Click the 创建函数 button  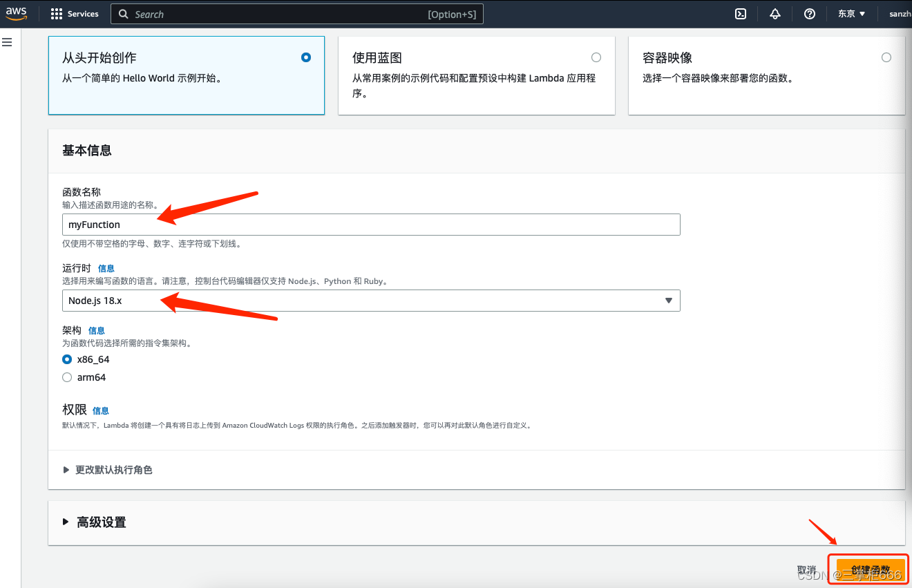[x=871, y=571]
